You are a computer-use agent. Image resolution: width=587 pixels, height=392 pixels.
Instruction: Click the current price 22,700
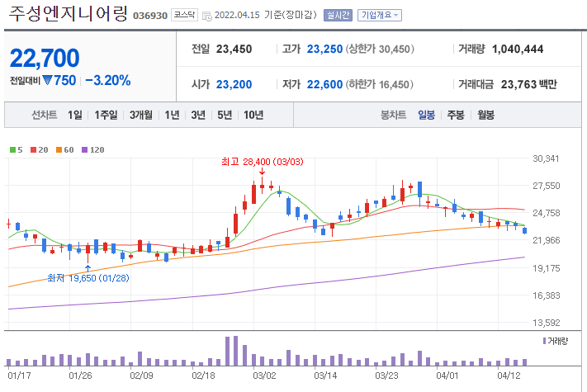pyautogui.click(x=45, y=58)
